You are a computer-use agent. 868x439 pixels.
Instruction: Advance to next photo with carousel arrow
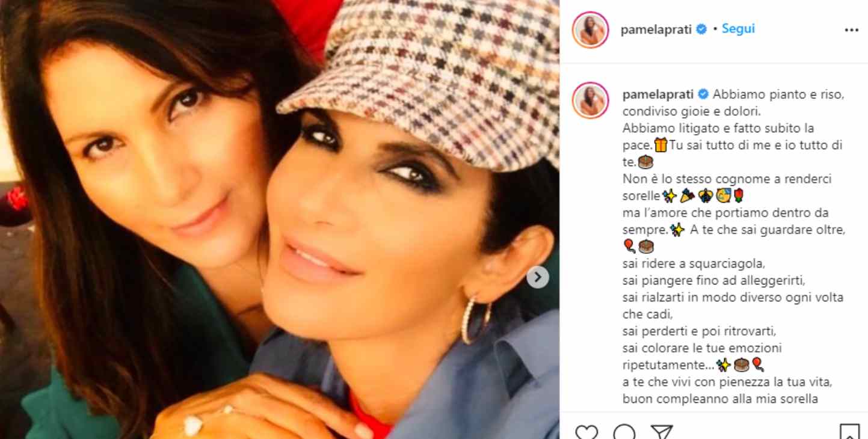538,277
